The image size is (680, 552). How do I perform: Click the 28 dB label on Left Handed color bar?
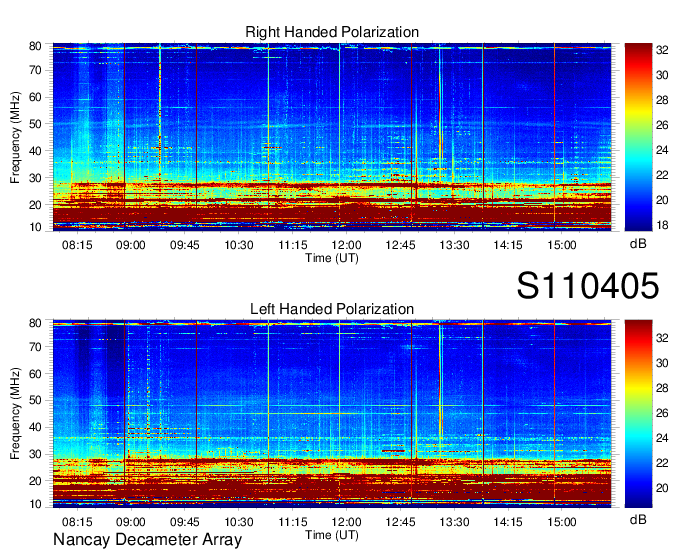(x=662, y=388)
